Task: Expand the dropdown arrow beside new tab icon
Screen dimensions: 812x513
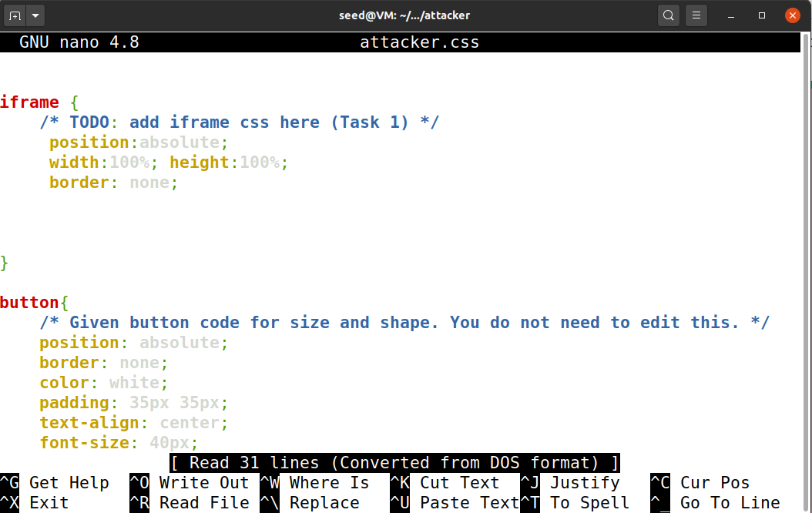Action: pyautogui.click(x=34, y=15)
